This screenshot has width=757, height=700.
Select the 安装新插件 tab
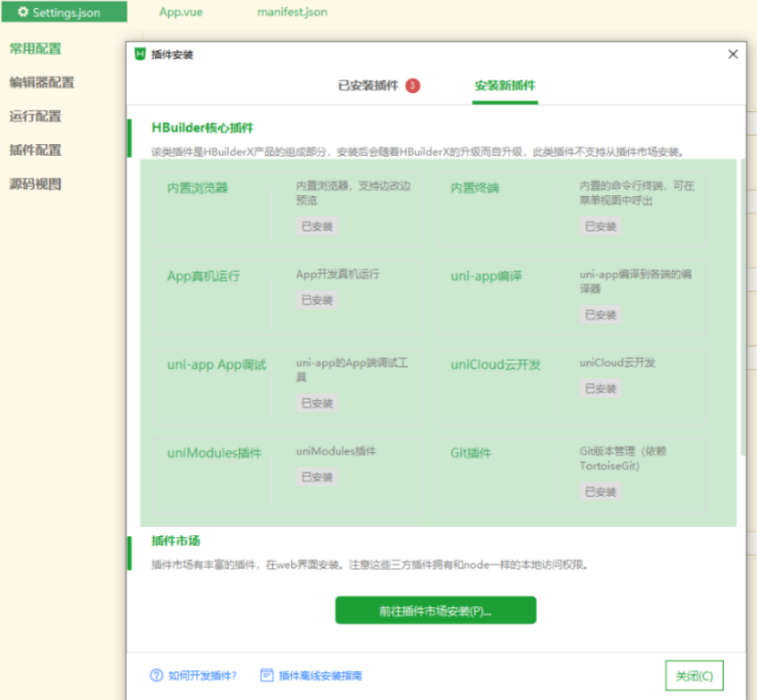(x=505, y=86)
